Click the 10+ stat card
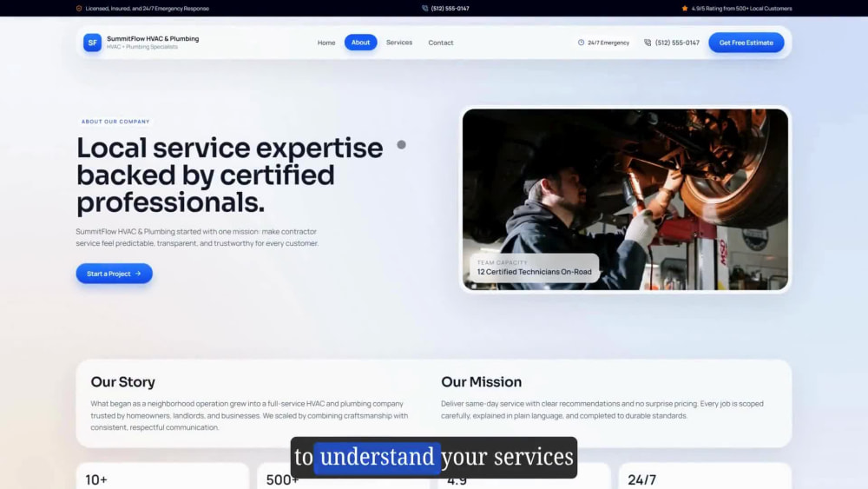Screen dimensions: 868x489 pos(162,476)
